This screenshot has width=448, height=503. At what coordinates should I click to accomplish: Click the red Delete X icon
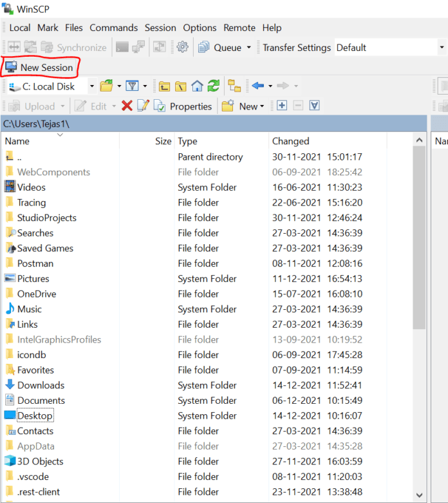point(127,106)
